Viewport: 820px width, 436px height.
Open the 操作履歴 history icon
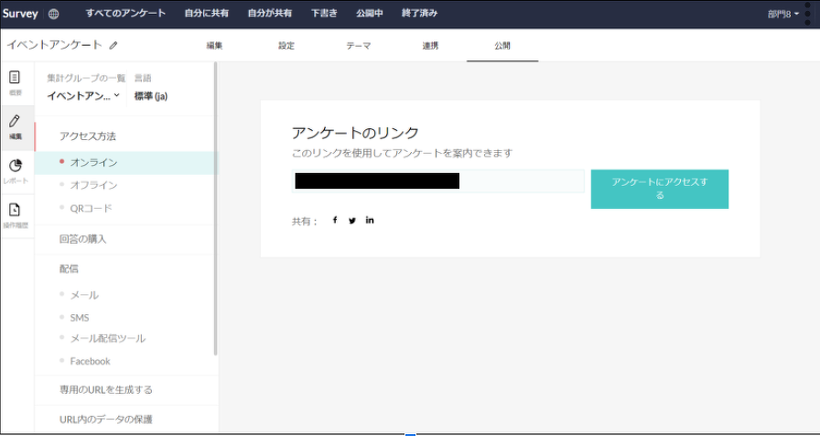(15, 213)
